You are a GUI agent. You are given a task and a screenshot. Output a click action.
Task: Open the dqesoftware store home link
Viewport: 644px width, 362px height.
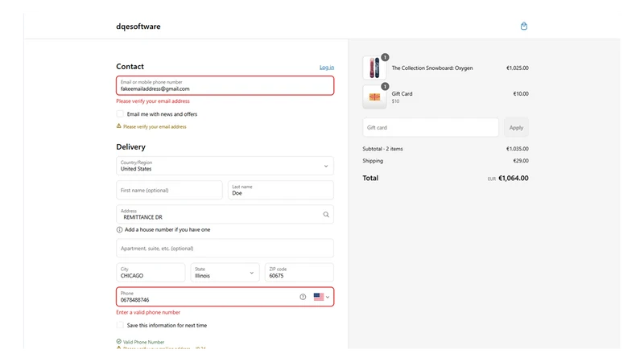[138, 27]
